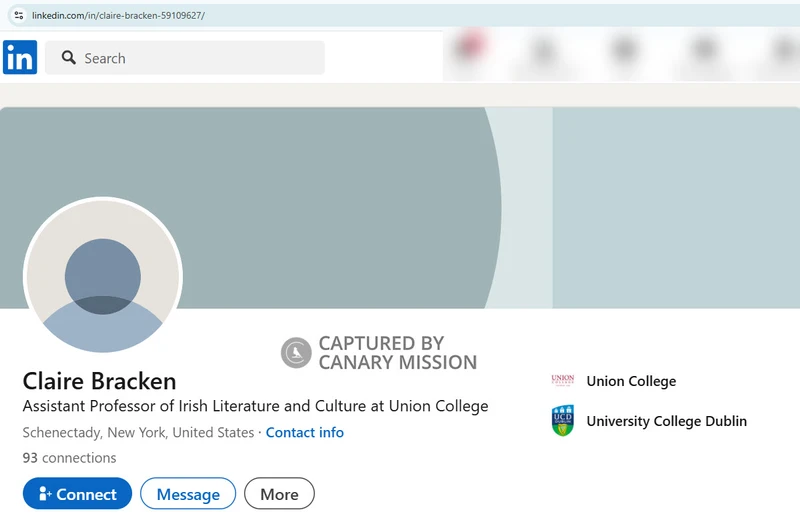Image resolution: width=800 pixels, height=528 pixels.
Task: Send a note via Message button
Action: pyautogui.click(x=188, y=494)
